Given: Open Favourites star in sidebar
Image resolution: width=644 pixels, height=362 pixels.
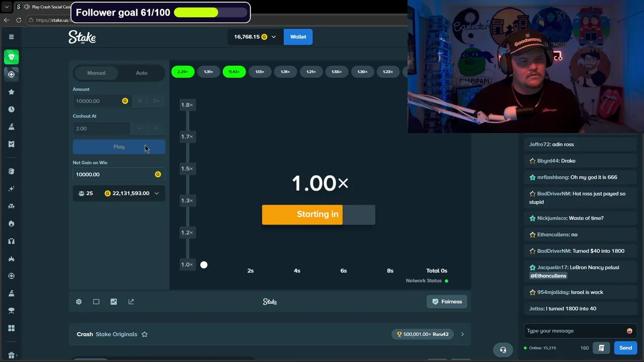Looking at the screenshot, I should point(11,92).
